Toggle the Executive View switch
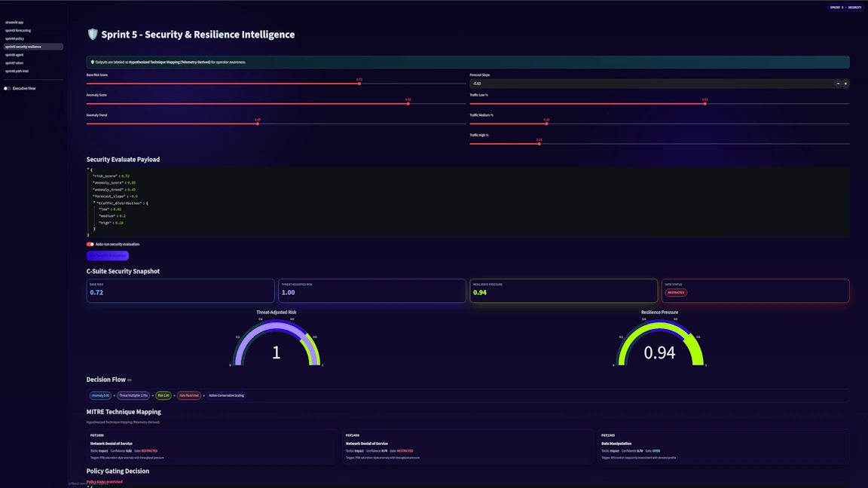Viewport: 868px width, 488px height. pyautogui.click(x=8, y=88)
